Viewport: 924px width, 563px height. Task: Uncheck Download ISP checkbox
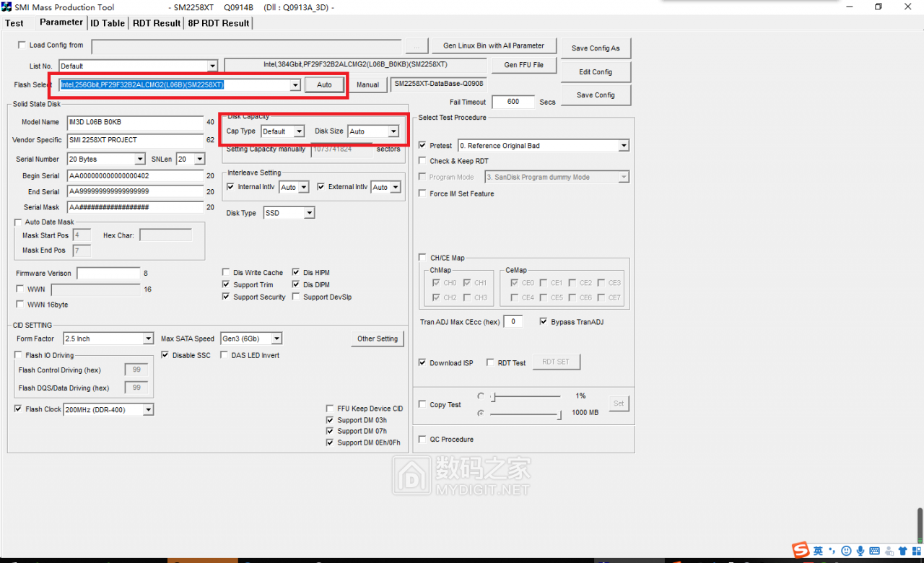[x=422, y=362]
